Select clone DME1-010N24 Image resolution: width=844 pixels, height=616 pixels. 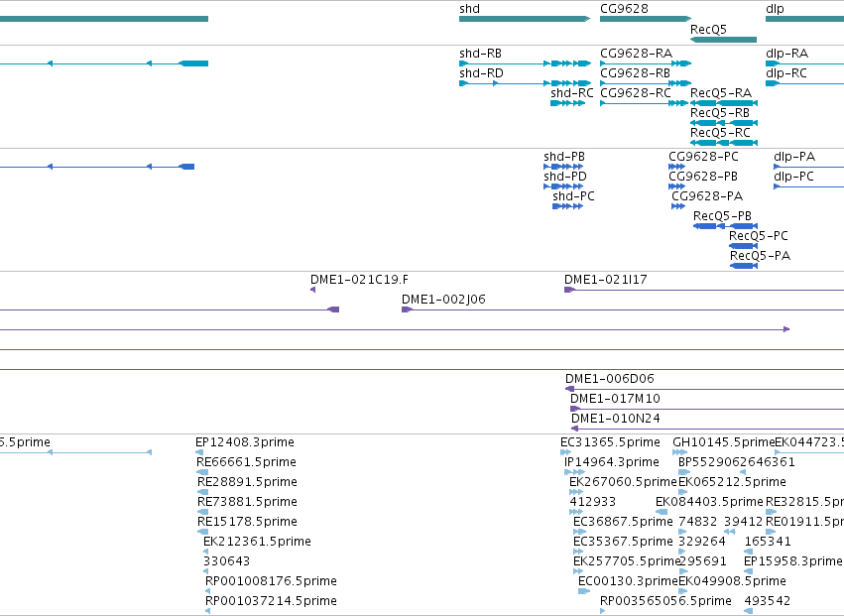(x=615, y=419)
